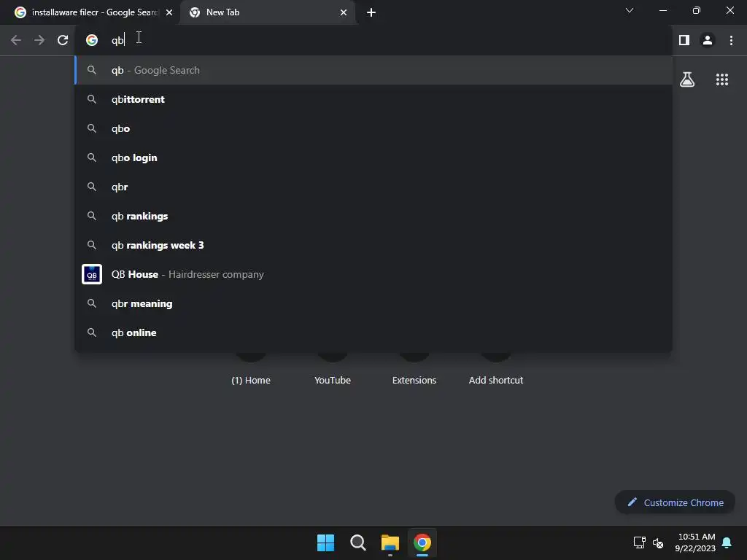Open the Google apps grid icon
Image resolution: width=747 pixels, height=560 pixels.
pos(721,79)
